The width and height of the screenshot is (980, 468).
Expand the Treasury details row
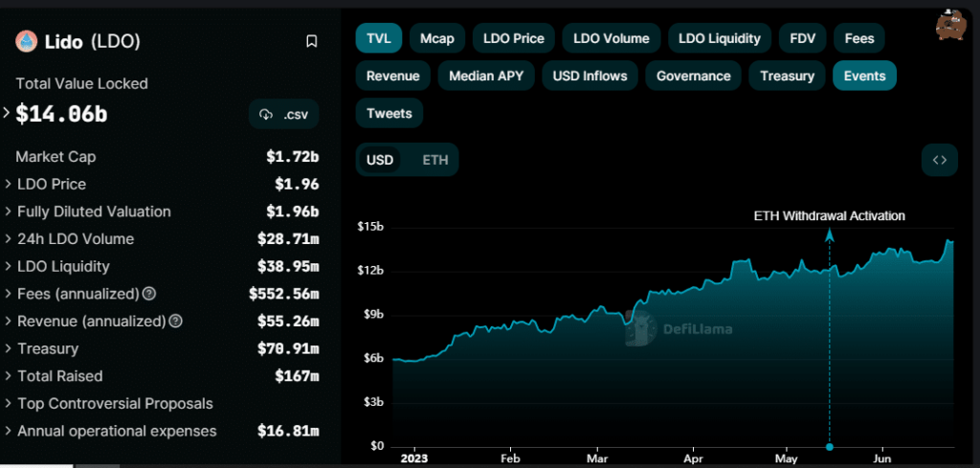click(48, 348)
